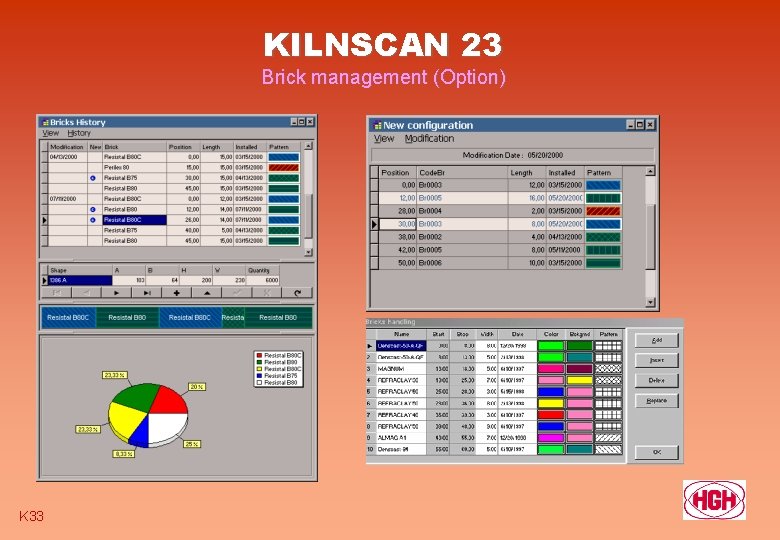Image resolution: width=780 pixels, height=540 pixels.
Task: Click the diagonal hatch Pattern cell for ALMAG A1
Action: pyautogui.click(x=609, y=438)
